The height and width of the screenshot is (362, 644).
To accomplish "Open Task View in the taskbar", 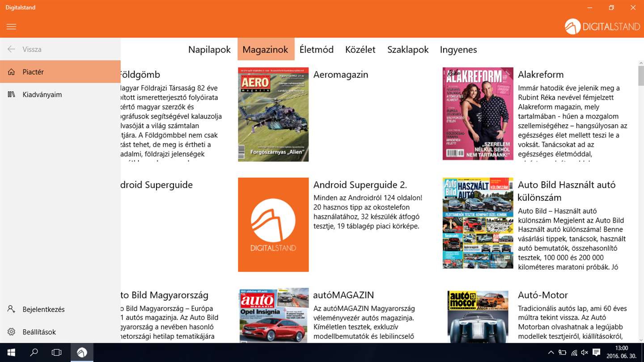I will tap(56, 353).
